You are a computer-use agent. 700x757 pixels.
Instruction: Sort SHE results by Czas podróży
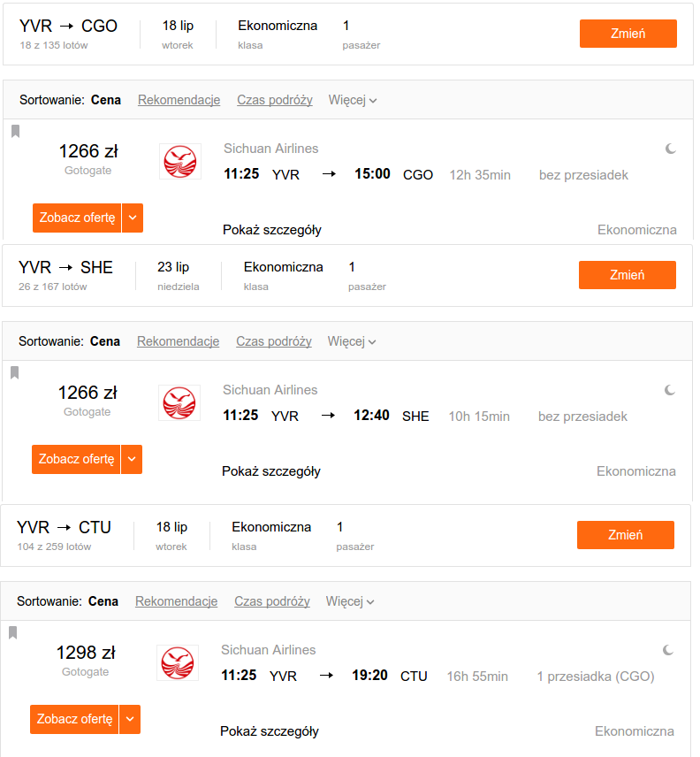pyautogui.click(x=273, y=341)
